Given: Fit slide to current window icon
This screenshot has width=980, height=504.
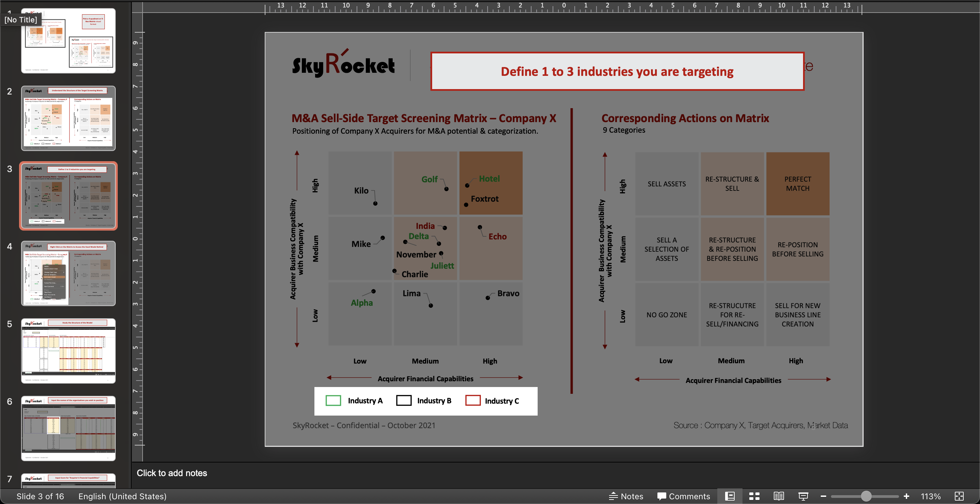Looking at the screenshot, I should pos(959,496).
